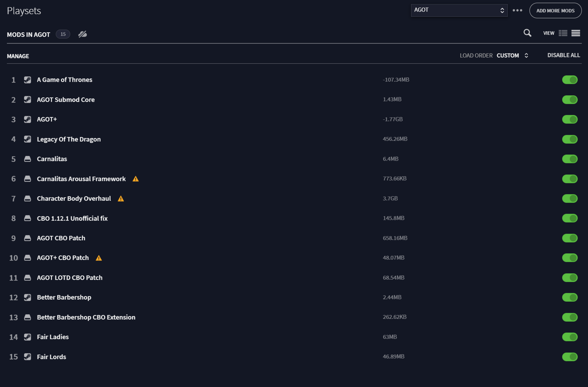Click the drive icon beside Better Barbershop CBO Extension
The height and width of the screenshot is (387, 588).
point(28,317)
